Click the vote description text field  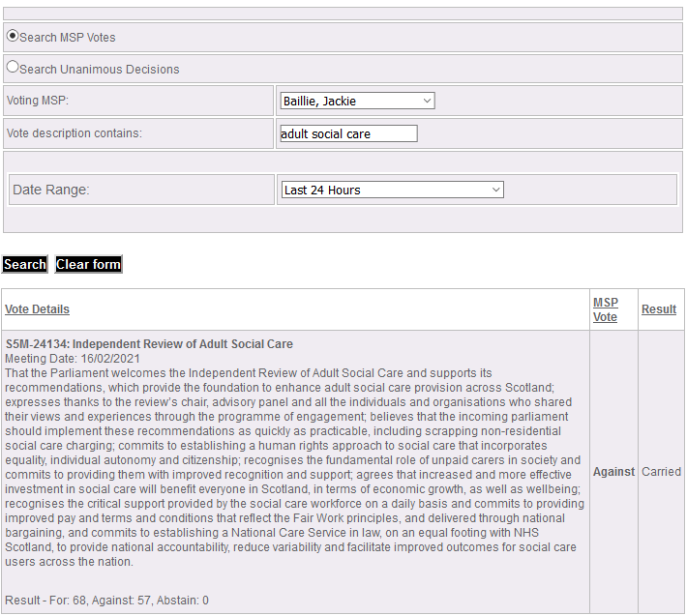[348, 133]
